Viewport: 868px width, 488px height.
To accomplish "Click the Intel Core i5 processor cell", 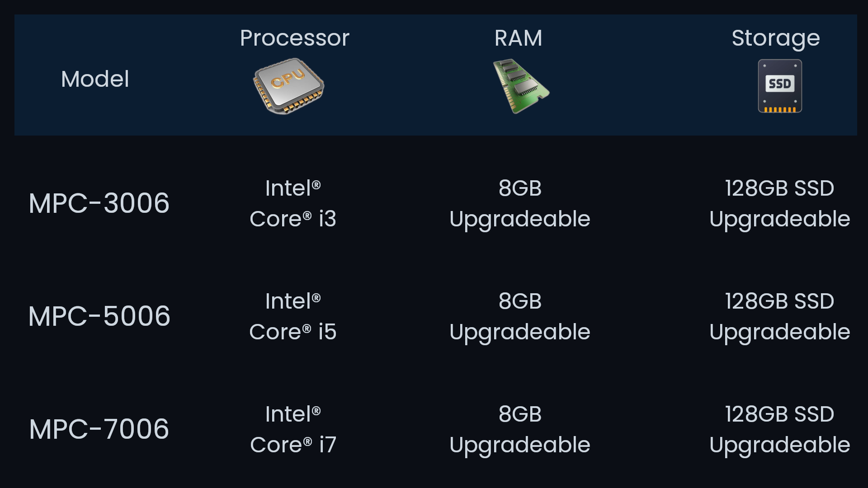I will click(293, 316).
